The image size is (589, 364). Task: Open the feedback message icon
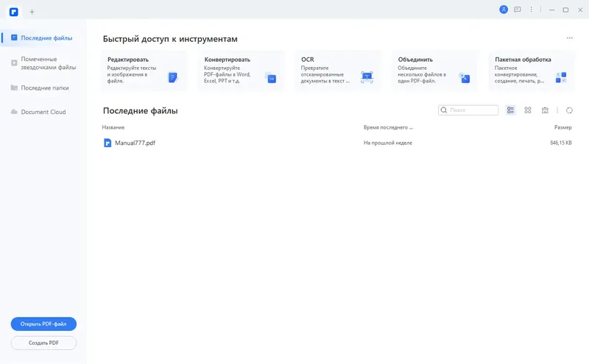point(518,10)
